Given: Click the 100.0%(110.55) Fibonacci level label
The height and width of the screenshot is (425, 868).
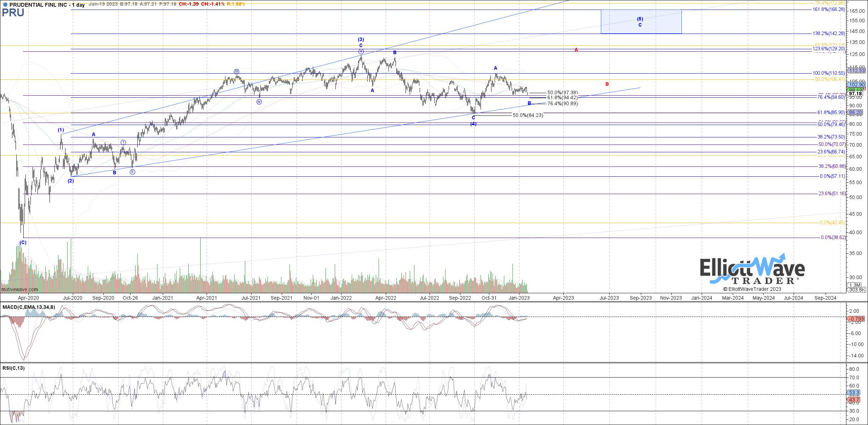Looking at the screenshot, I should click(828, 73).
